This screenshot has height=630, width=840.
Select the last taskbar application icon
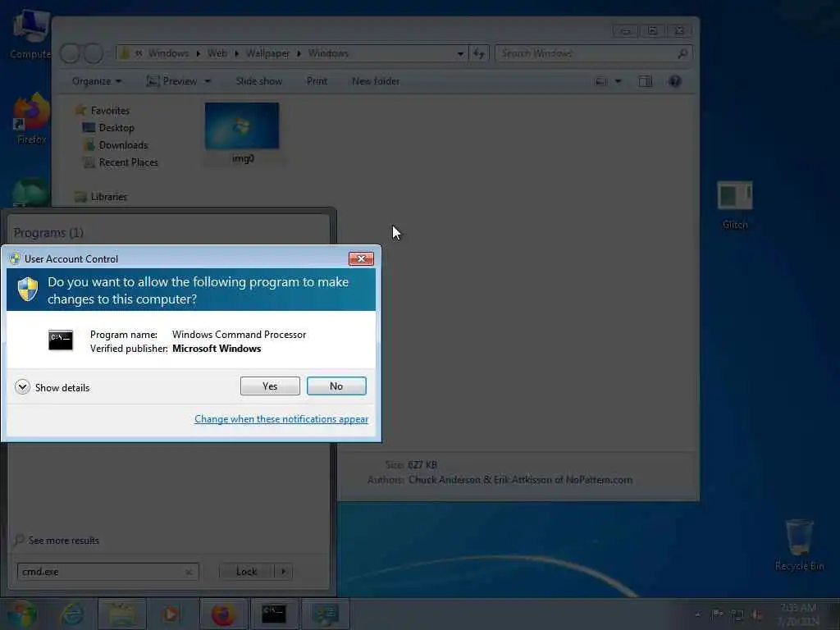325,614
